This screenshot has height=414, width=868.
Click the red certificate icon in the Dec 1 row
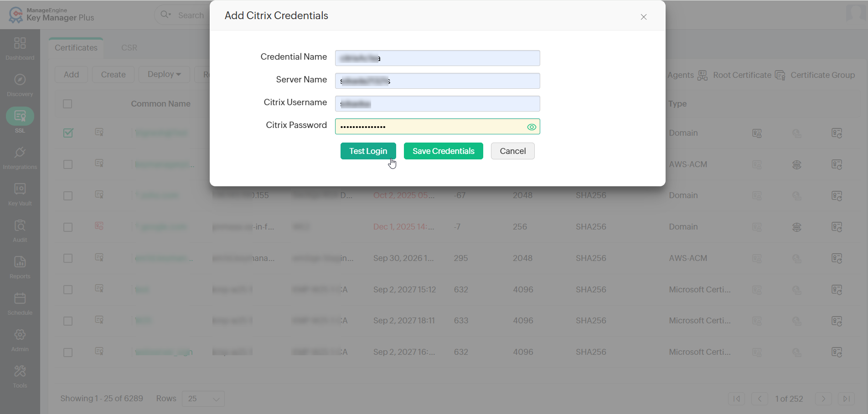pyautogui.click(x=99, y=226)
